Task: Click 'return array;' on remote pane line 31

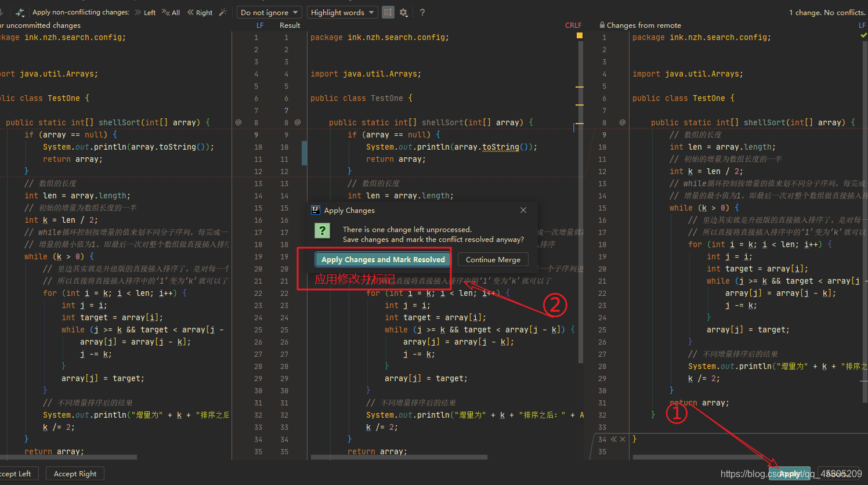Action: (699, 403)
